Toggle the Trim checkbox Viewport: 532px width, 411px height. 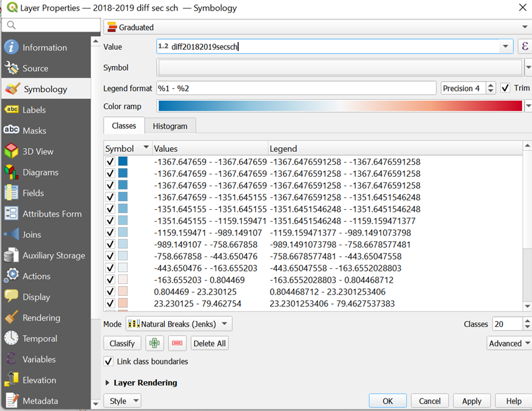[x=505, y=88]
